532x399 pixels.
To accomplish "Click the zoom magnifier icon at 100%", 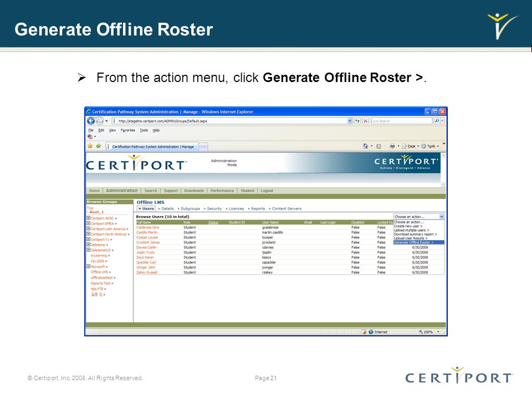I will [421, 332].
